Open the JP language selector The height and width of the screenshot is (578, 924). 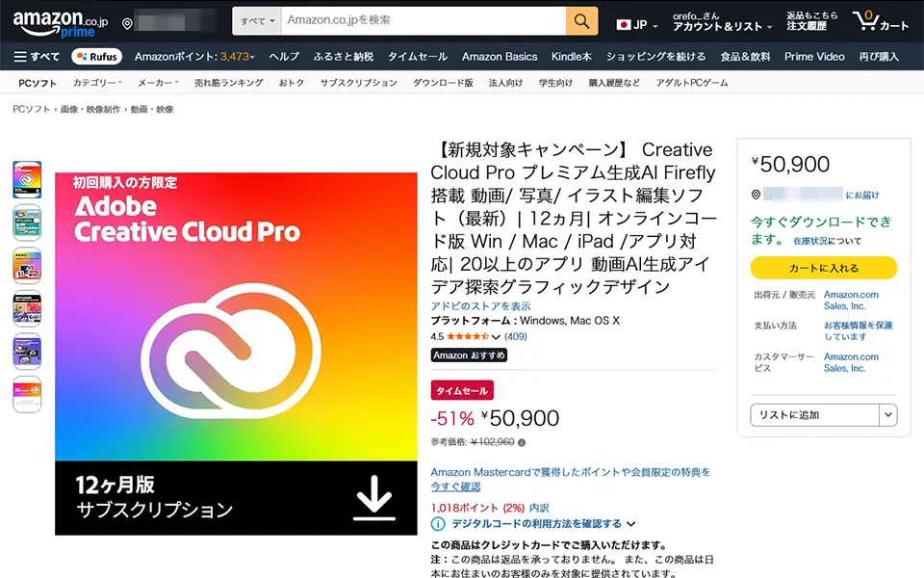click(x=631, y=24)
